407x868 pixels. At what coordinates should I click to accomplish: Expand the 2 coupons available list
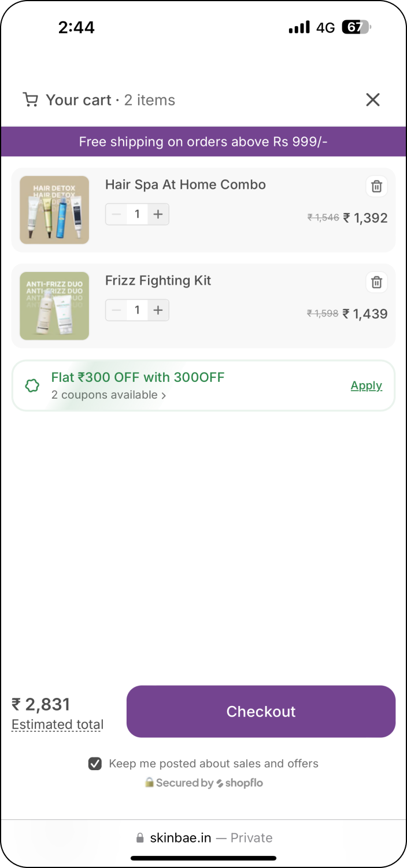tap(109, 395)
